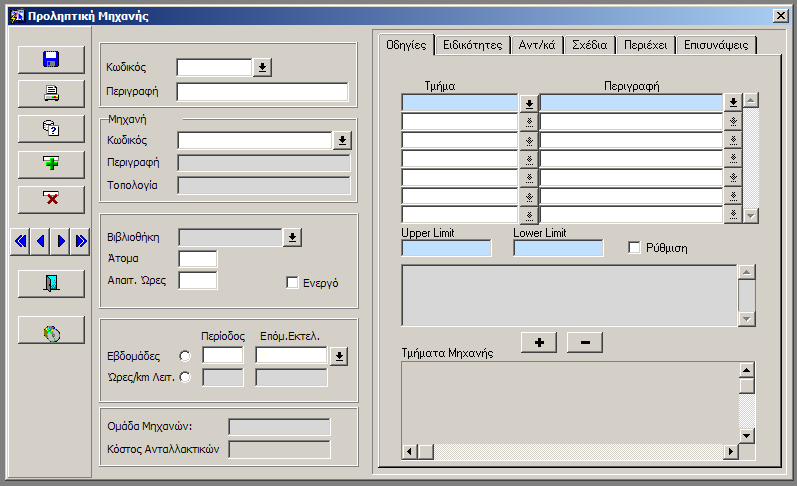Click the Upper Limit field

click(x=446, y=248)
